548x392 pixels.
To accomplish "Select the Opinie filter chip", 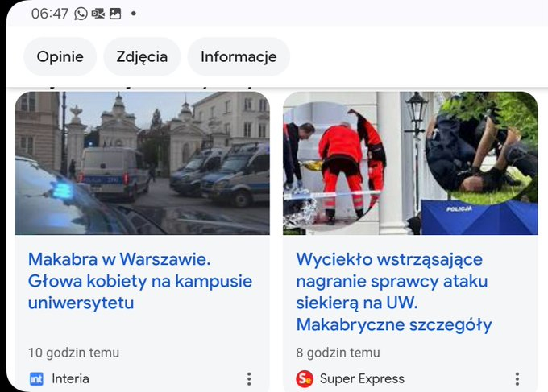I will (60, 56).
